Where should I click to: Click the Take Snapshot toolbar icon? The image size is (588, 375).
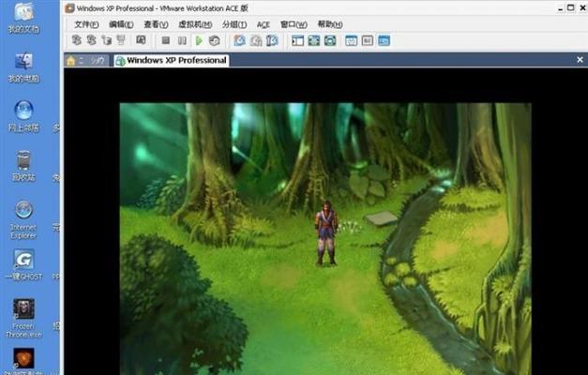[240, 40]
